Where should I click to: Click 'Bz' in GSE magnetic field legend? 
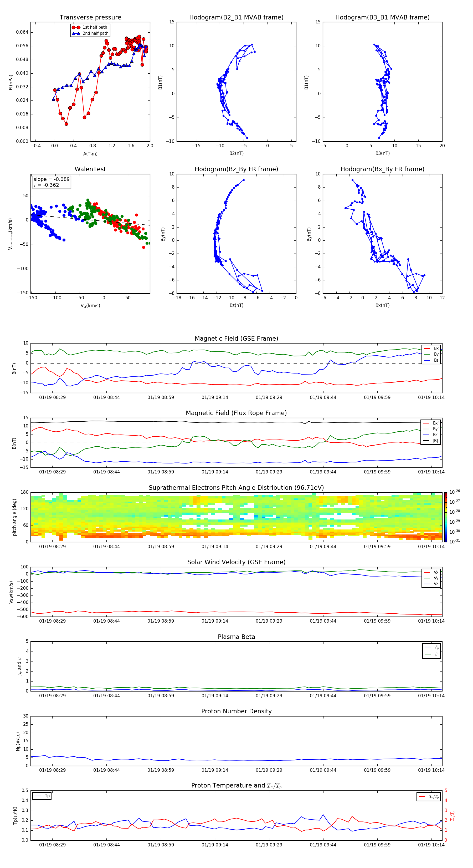tap(431, 360)
